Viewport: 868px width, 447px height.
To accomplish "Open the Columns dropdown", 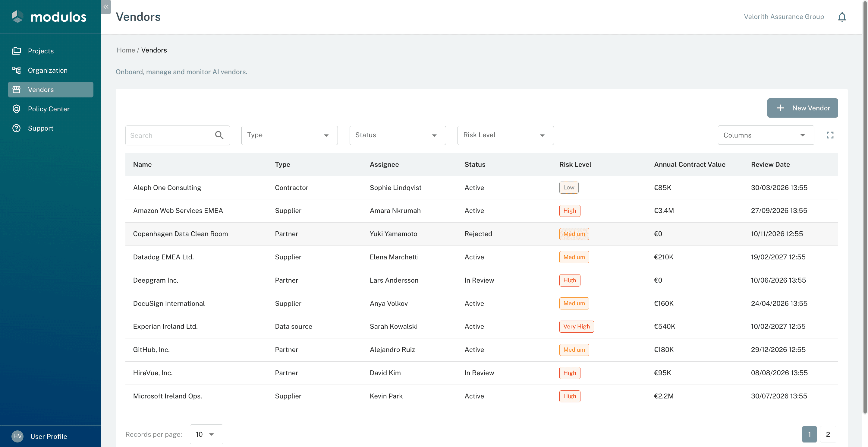I will (766, 135).
